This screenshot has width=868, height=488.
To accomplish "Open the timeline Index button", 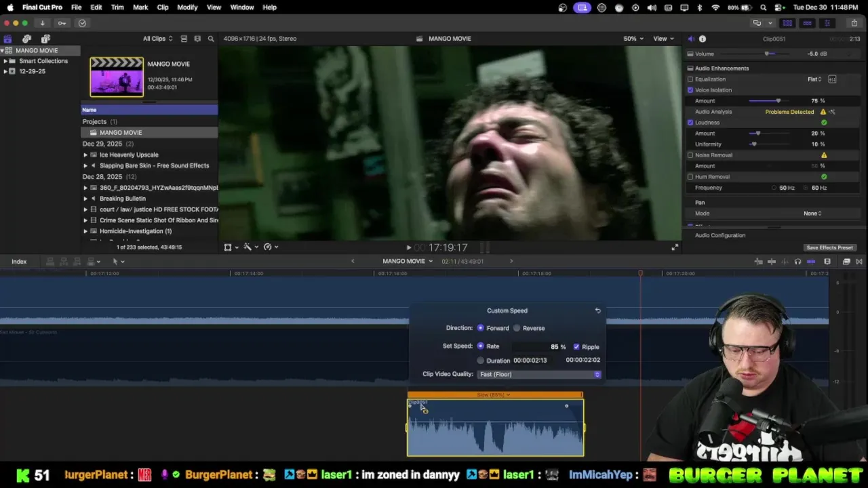I will tap(19, 262).
